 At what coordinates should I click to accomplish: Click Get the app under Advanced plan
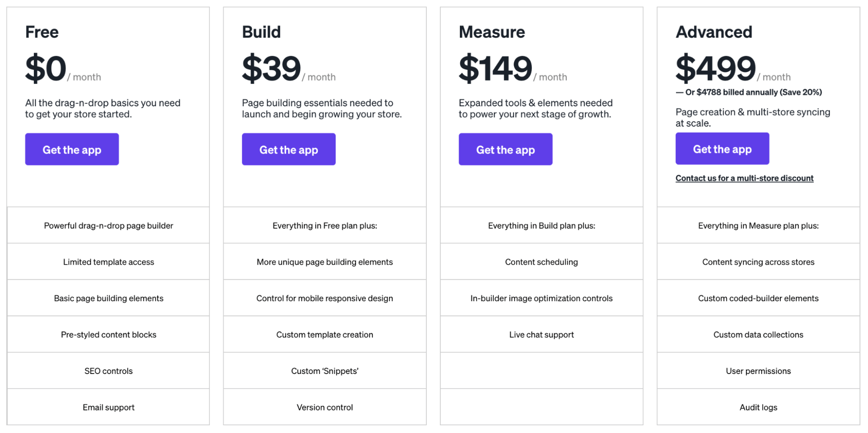click(x=722, y=148)
